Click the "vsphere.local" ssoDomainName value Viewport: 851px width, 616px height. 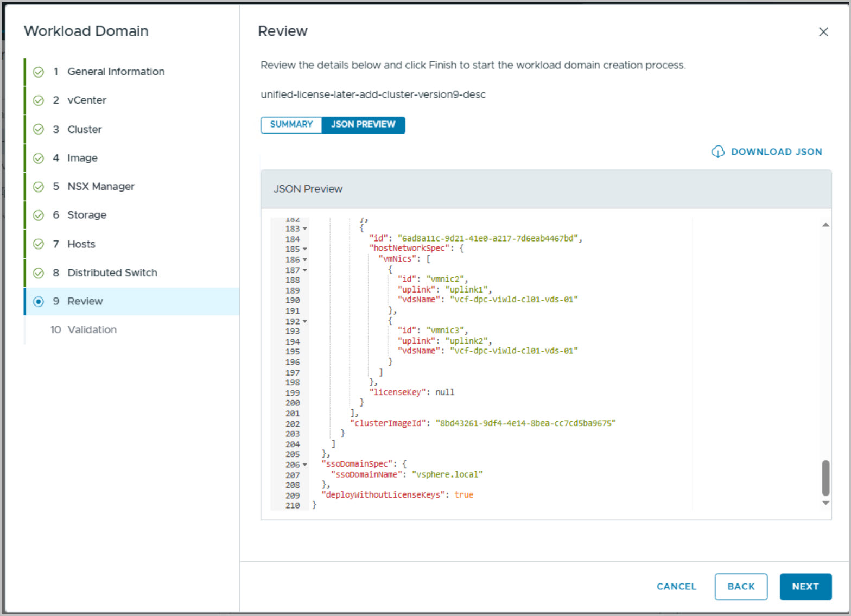click(x=447, y=475)
